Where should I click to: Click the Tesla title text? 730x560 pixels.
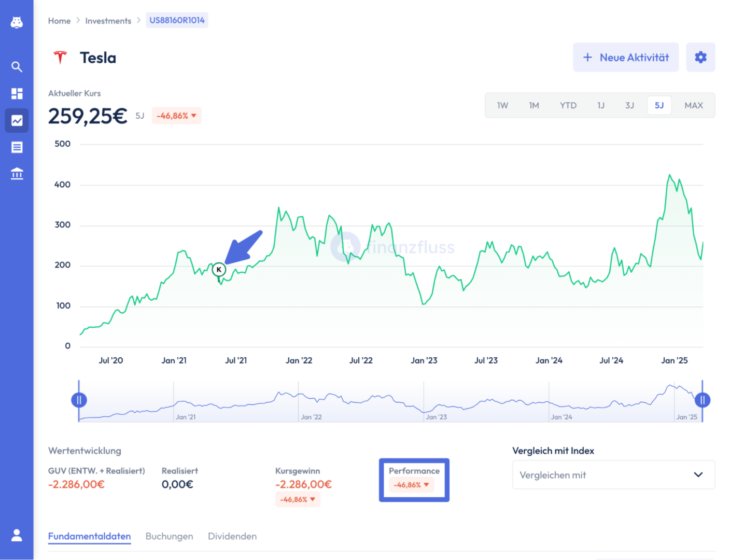click(x=98, y=58)
